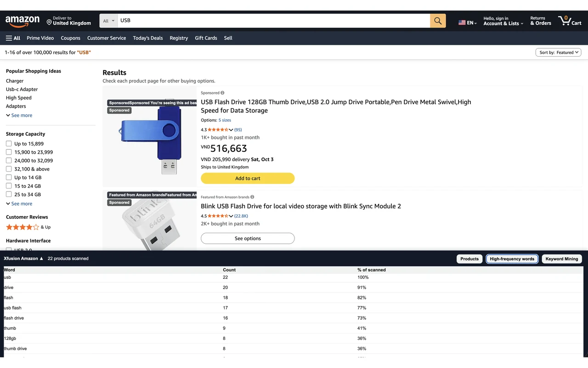Click the US flag language icon
This screenshot has height=368, width=588.
click(x=462, y=23)
